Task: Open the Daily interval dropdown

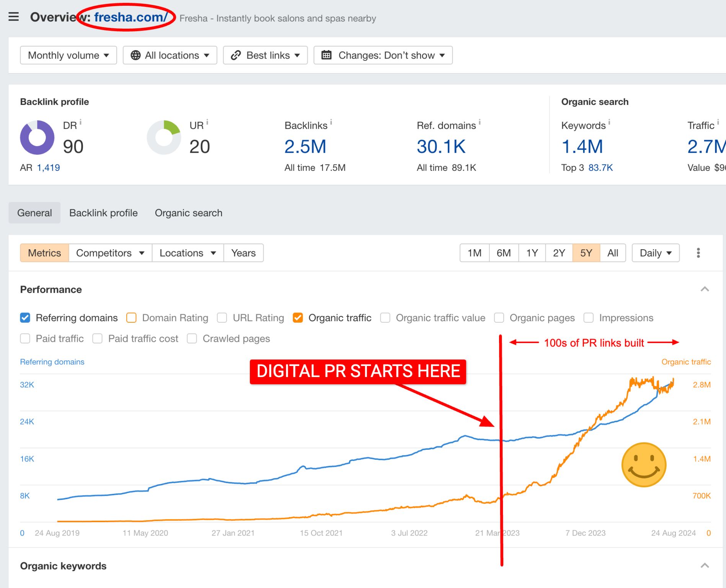Action: pyautogui.click(x=656, y=253)
